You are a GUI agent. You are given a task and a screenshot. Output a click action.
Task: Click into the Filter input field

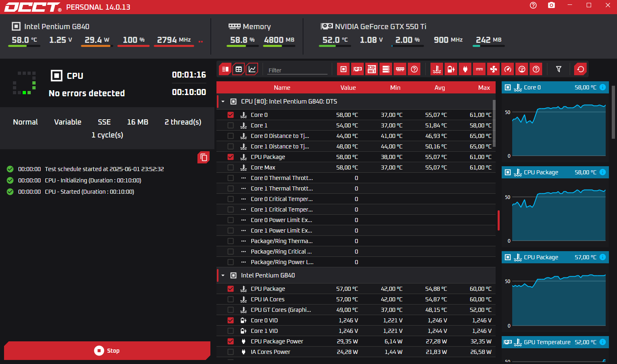point(297,70)
